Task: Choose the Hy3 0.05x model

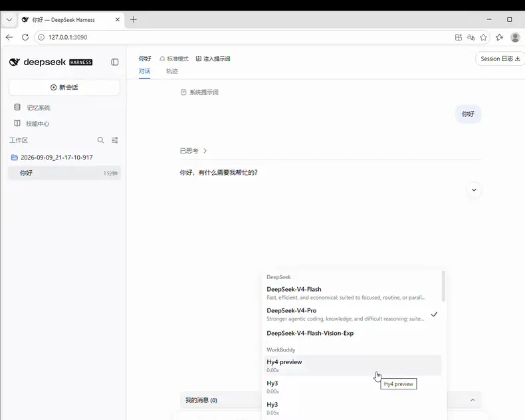Action: coord(352,408)
